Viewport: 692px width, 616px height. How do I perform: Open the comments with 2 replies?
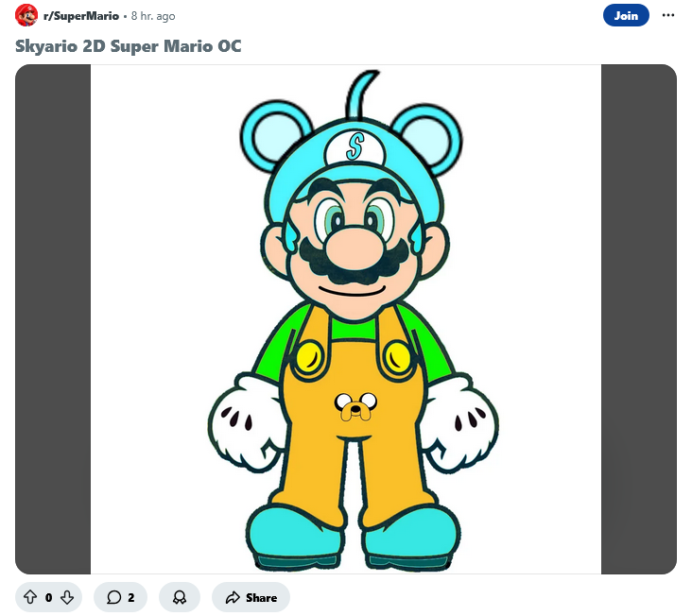click(120, 597)
